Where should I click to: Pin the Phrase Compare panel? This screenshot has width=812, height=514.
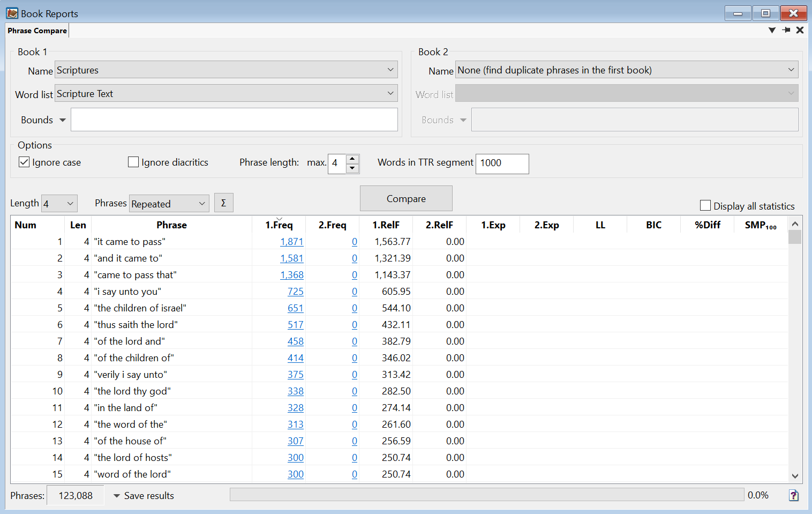pyautogui.click(x=786, y=30)
